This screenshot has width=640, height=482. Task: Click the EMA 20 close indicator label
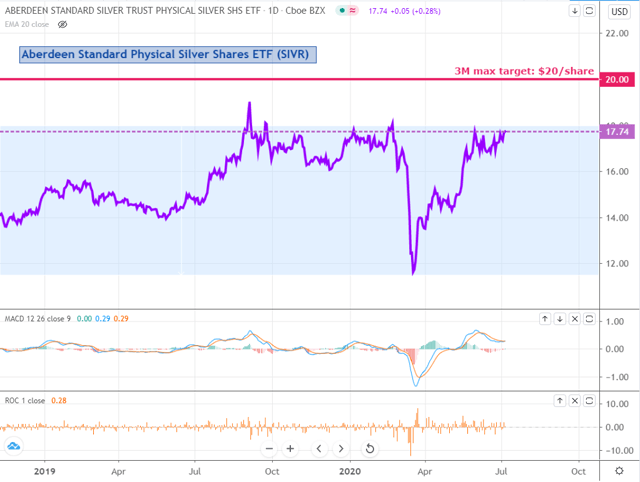pyautogui.click(x=27, y=24)
